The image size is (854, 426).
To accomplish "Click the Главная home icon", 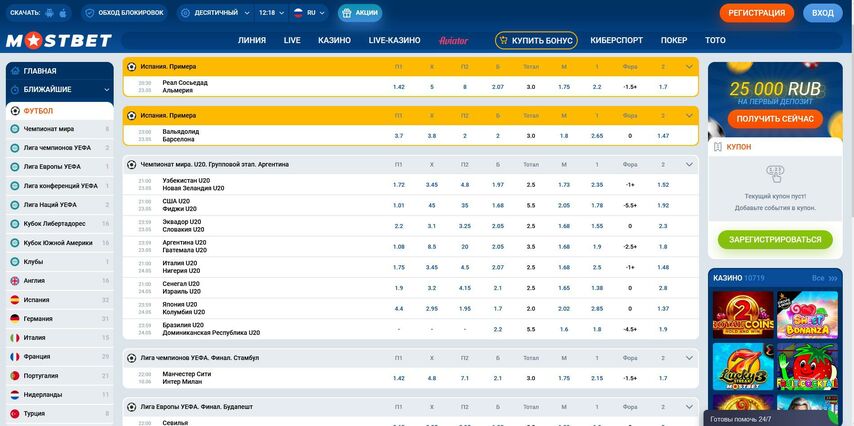I will click(x=15, y=71).
